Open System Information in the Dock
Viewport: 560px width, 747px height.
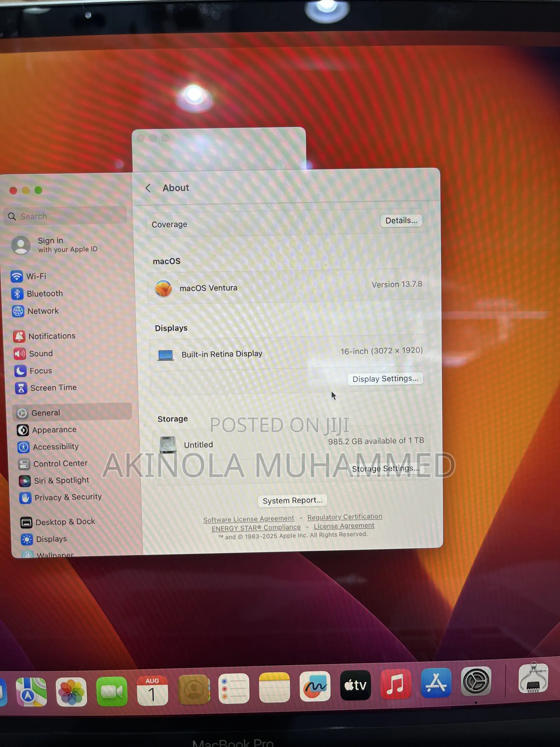(x=533, y=678)
